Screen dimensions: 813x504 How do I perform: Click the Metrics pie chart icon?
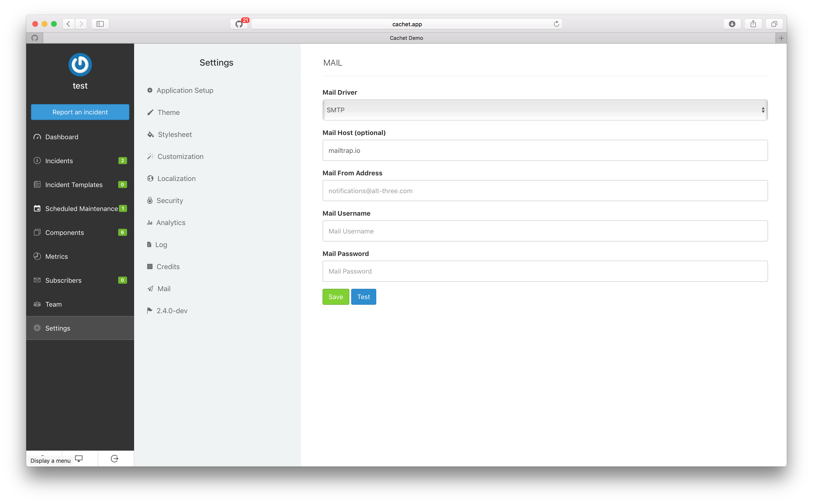point(37,256)
